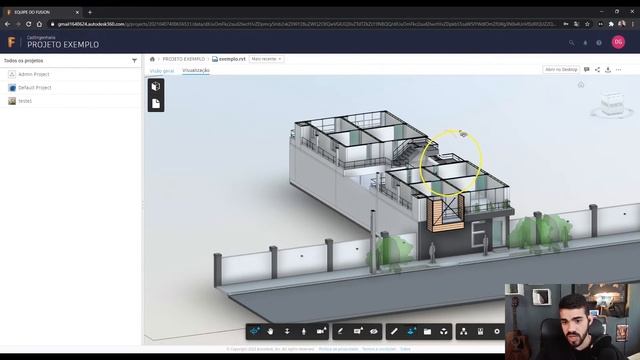640x360 pixels.
Task: Open the project filter icon beside 'Todos os projetos'
Action: (134, 61)
